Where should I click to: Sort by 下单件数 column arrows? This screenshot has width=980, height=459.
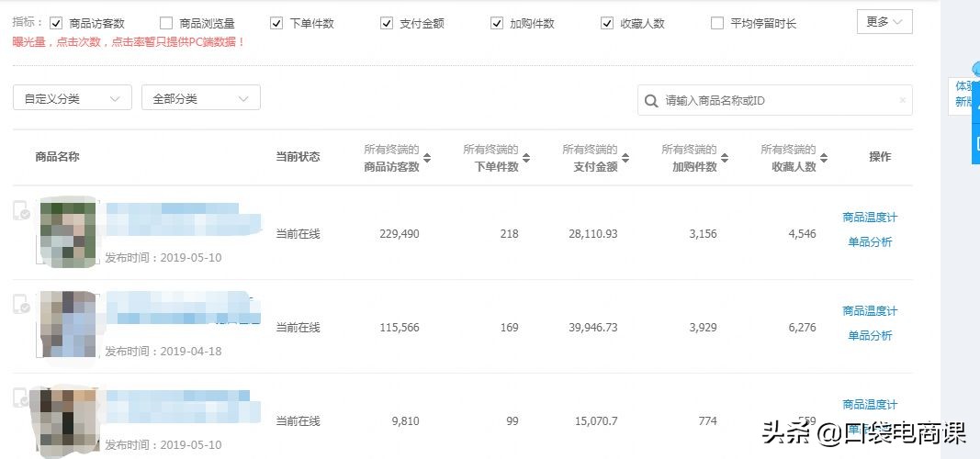pyautogui.click(x=526, y=158)
